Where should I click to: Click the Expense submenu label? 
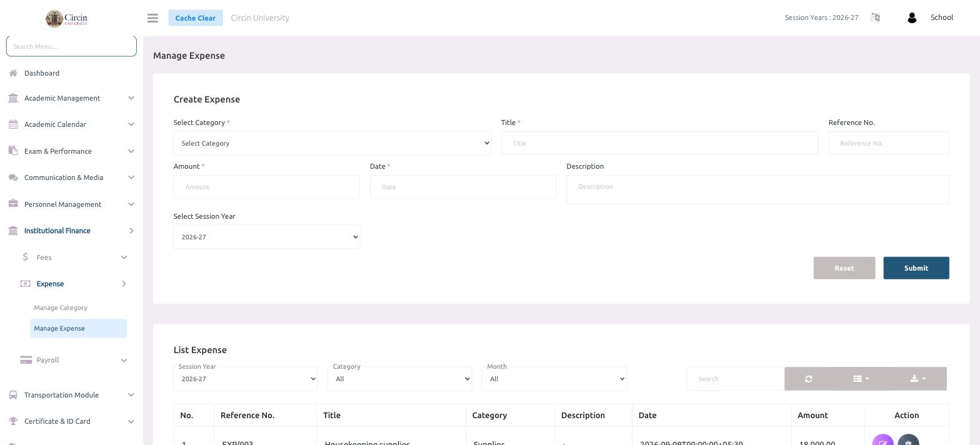coord(50,284)
